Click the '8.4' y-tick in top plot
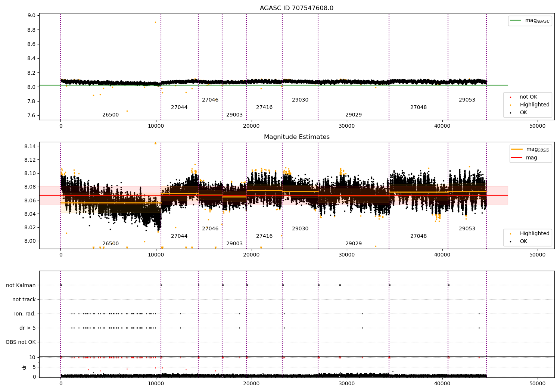Image resolution: width=560 pixels, height=392 pixels. (x=31, y=59)
